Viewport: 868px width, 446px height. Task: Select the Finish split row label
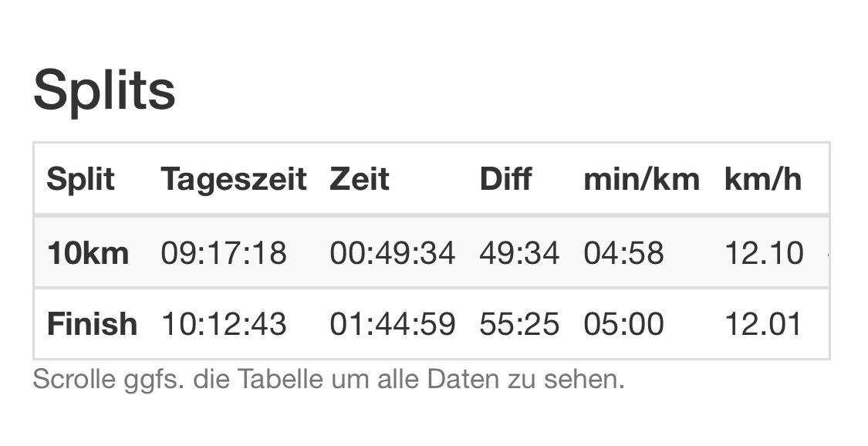(x=93, y=324)
